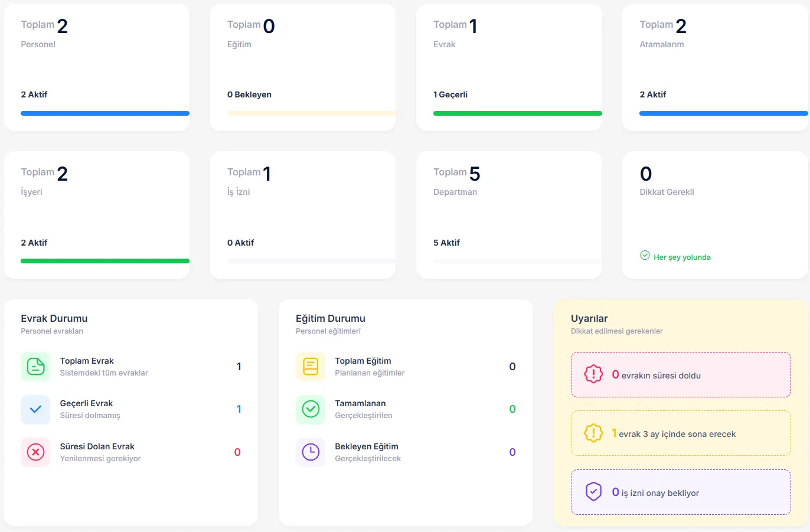Click the İşyeri green progress bar
Image resolution: width=810 pixels, height=532 pixels.
(x=105, y=261)
